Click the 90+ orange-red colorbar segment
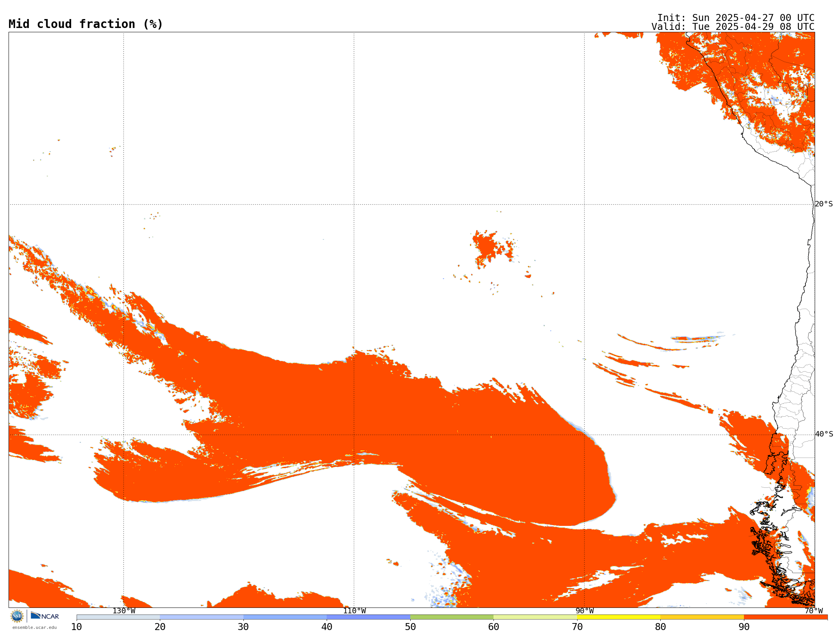Image resolution: width=840 pixels, height=632 pixels. (786, 617)
